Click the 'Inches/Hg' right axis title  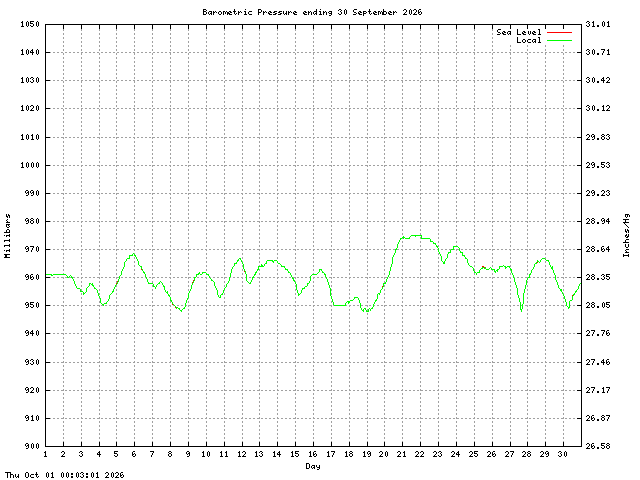626,235
